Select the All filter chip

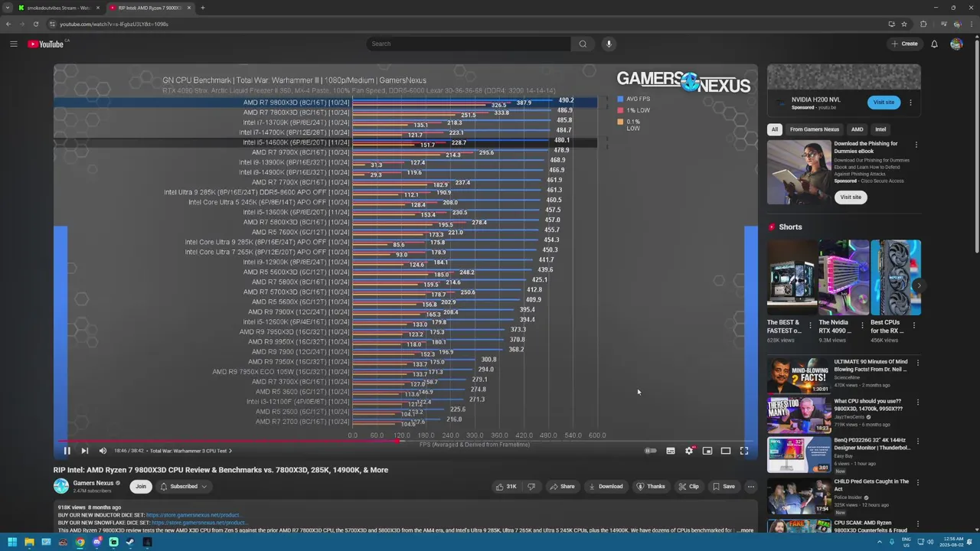coord(775,129)
